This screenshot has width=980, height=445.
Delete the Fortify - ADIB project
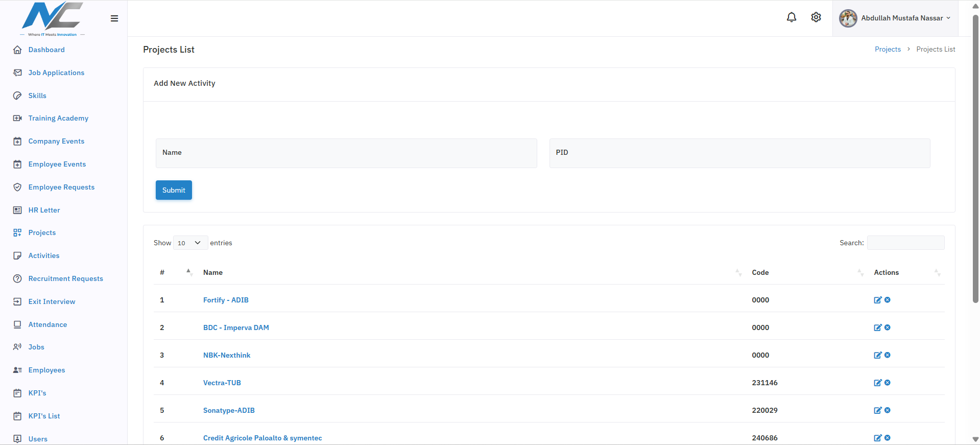click(x=888, y=300)
